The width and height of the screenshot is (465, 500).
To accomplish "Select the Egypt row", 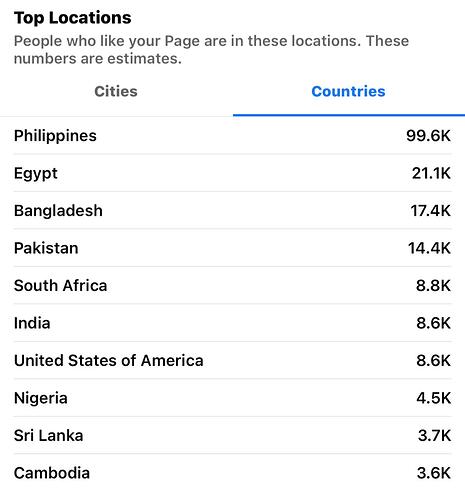I will coord(232,173).
